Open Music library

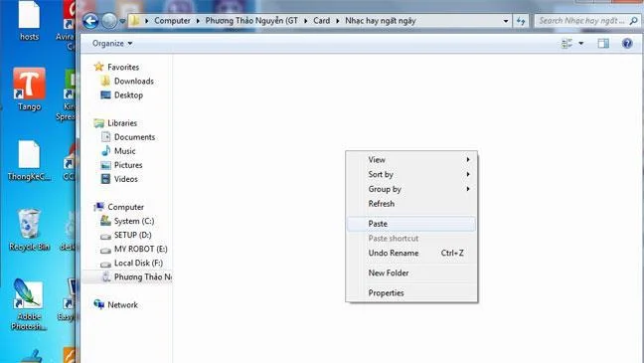pyautogui.click(x=124, y=151)
